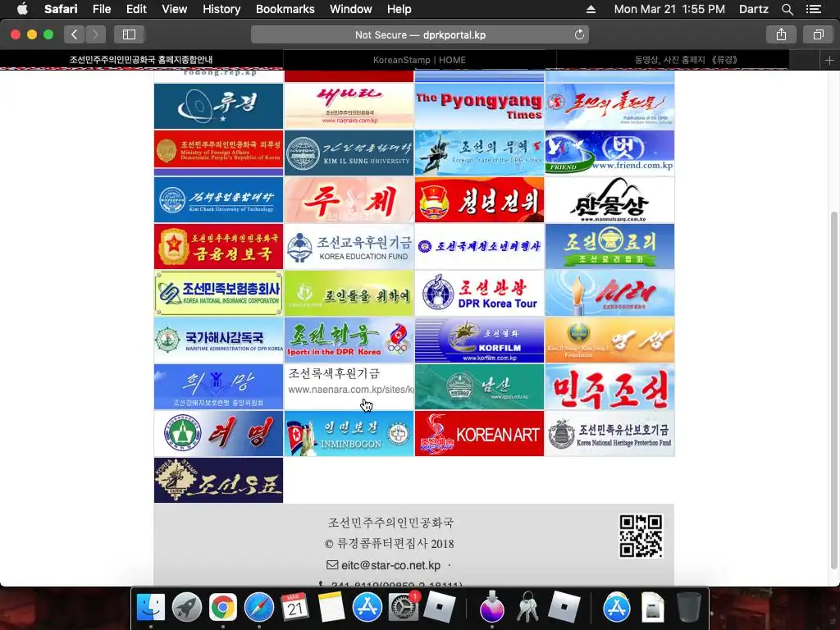This screenshot has height=630, width=840.
Task: Open the View menu
Action: (174, 9)
